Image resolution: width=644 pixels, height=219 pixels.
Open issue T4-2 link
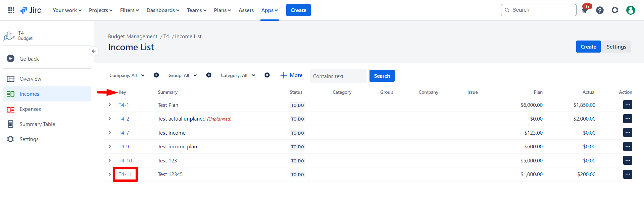[x=123, y=119]
